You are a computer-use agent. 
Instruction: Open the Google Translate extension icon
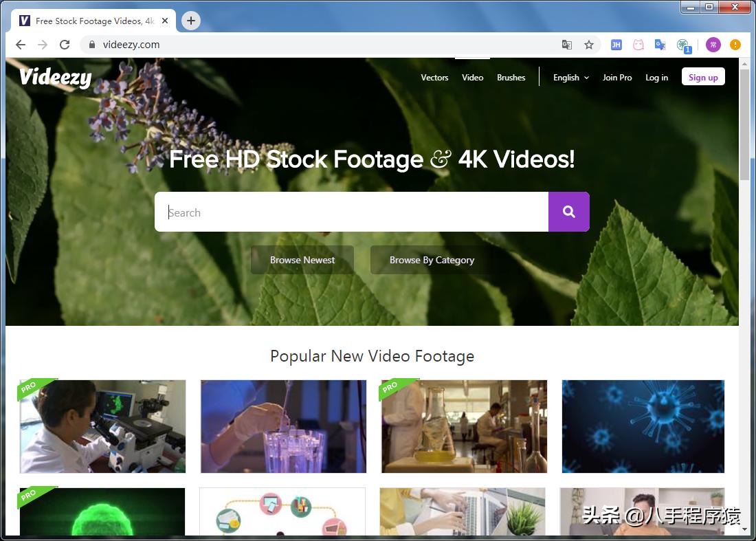coord(660,45)
